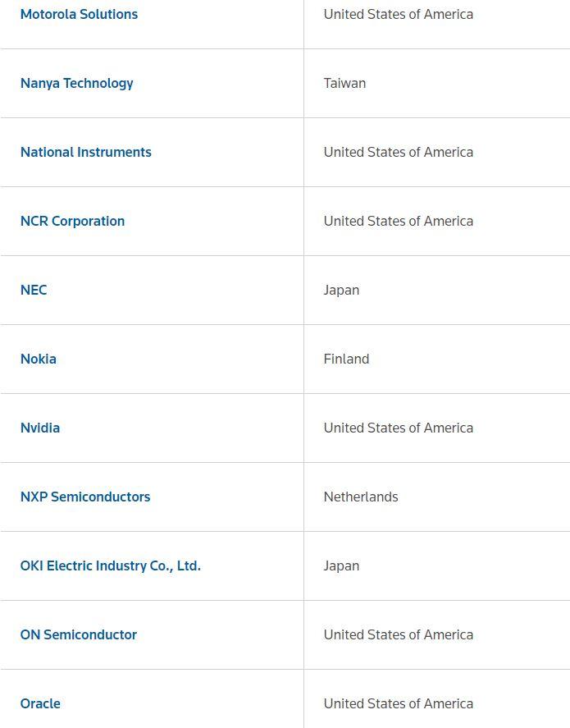
Task: Open the NEC company link
Action: click(x=34, y=291)
